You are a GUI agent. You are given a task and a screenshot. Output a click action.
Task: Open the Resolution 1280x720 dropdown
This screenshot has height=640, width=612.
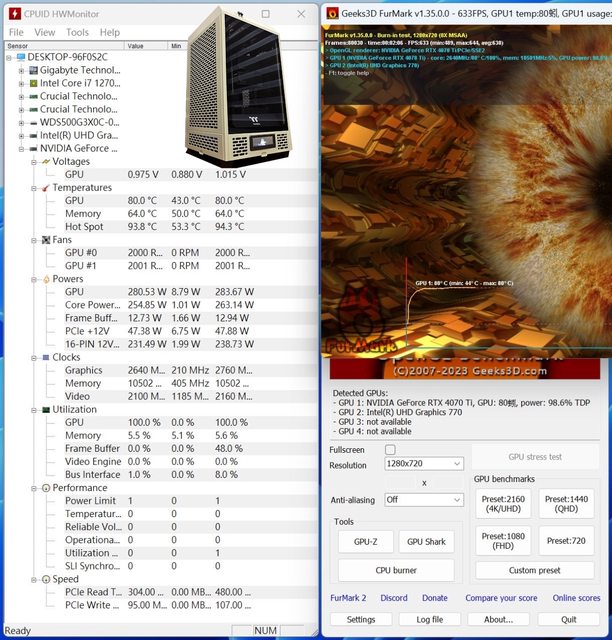coord(424,465)
